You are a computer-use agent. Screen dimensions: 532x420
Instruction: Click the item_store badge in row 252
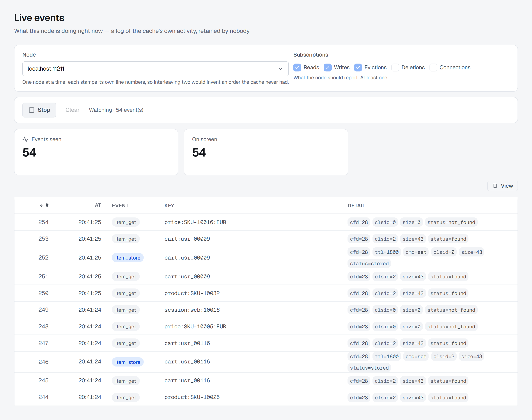point(128,258)
